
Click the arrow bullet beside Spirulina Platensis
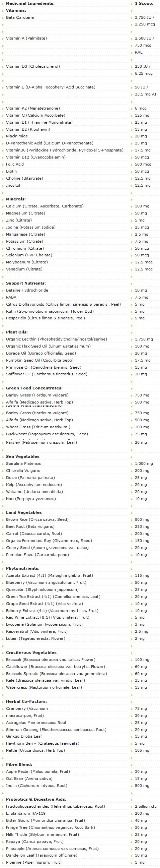pos(3,463)
